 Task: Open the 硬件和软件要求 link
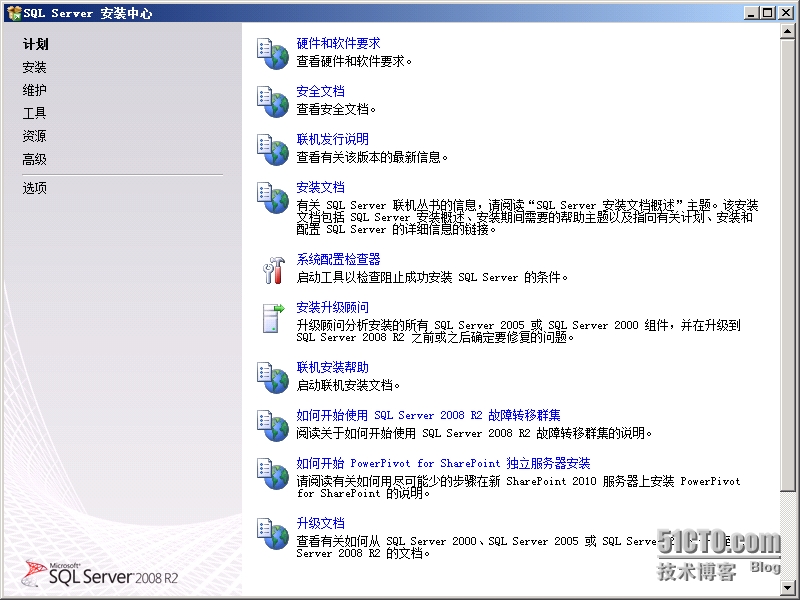point(338,43)
